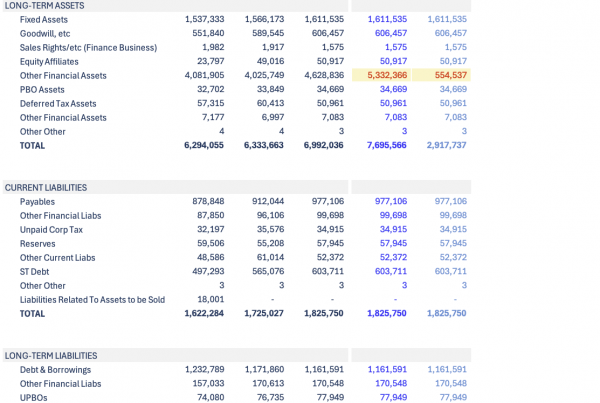Select the Sales Rights/etc (Finance Business) label

pyautogui.click(x=88, y=47)
